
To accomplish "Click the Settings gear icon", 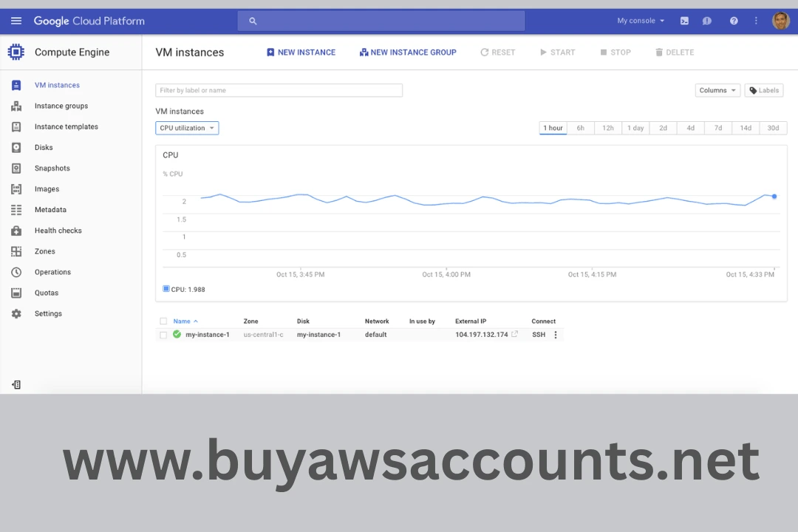I will pos(16,313).
